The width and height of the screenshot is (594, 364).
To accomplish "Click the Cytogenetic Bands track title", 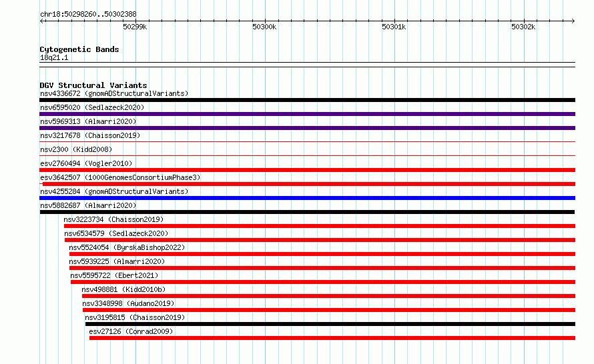I will [79, 49].
